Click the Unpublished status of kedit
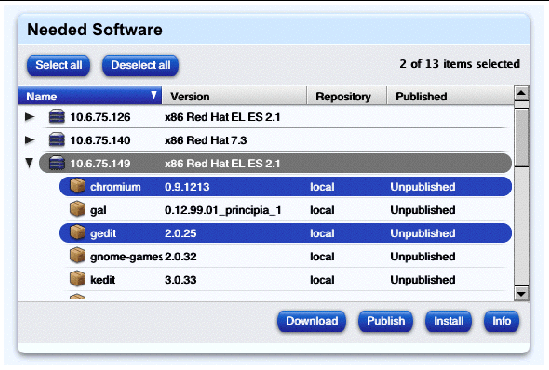The image size is (549, 370). pyautogui.click(x=423, y=280)
